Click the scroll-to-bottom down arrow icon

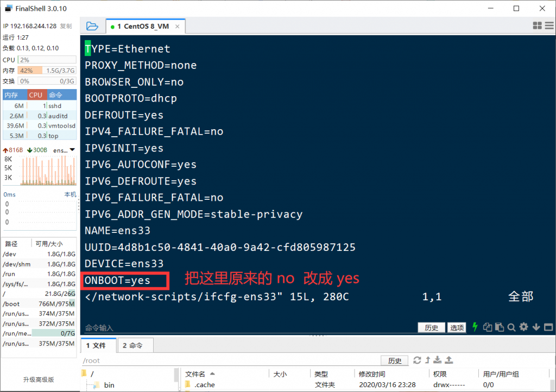point(536,327)
